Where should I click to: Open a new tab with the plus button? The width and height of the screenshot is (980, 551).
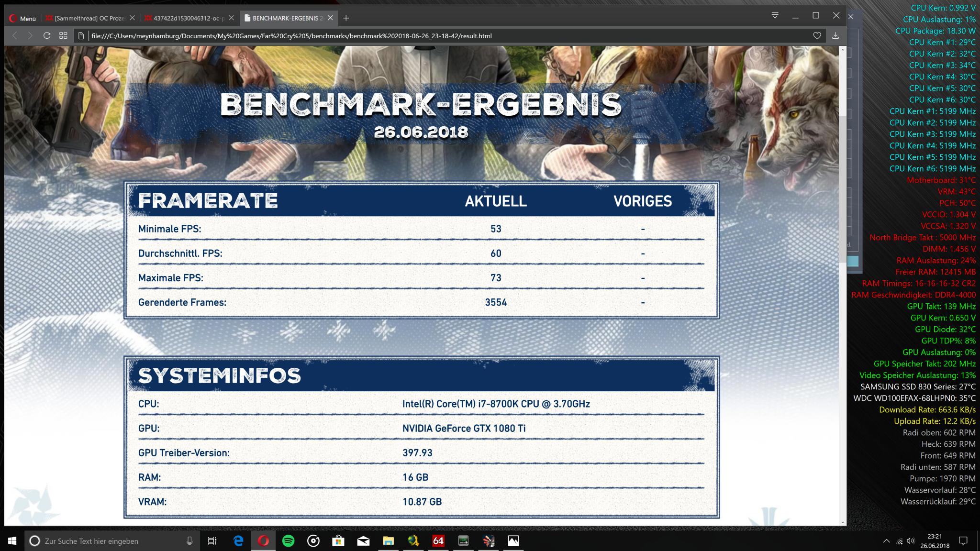(x=346, y=18)
